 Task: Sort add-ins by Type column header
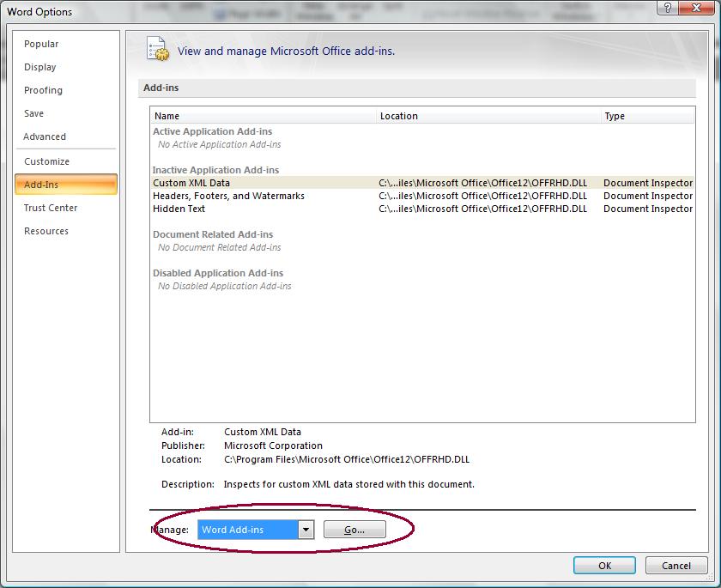(x=648, y=116)
